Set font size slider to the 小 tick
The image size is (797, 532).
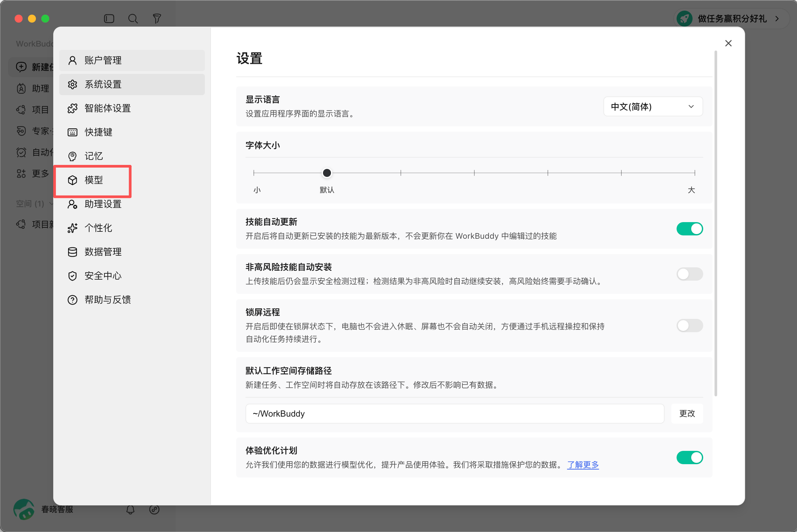253,173
